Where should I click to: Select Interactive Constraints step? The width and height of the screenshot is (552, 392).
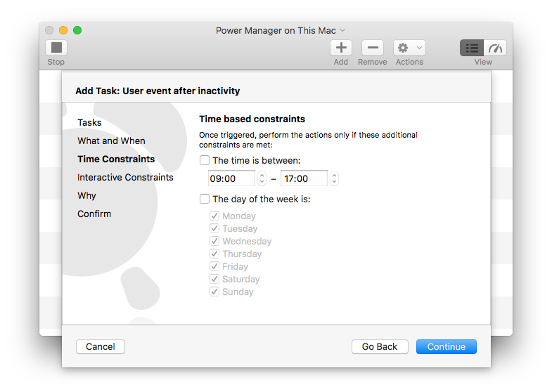(125, 178)
